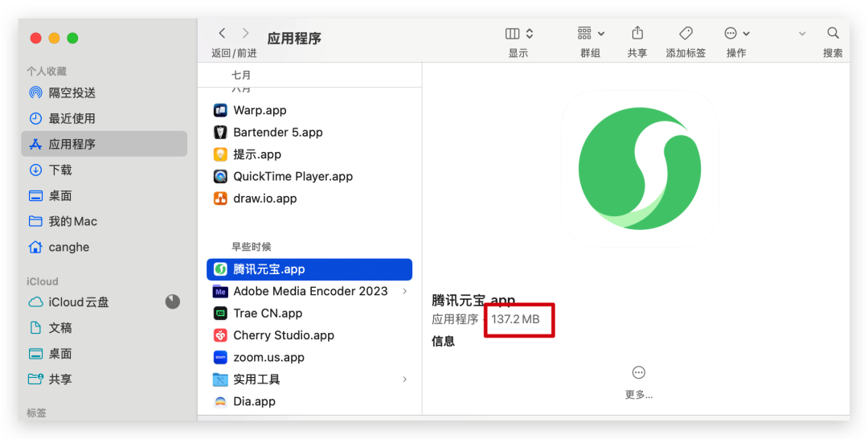Click the 信息 heading in preview

click(x=444, y=342)
